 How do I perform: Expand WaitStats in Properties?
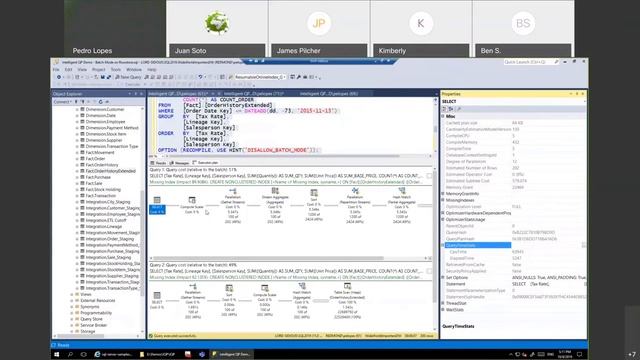[443, 310]
